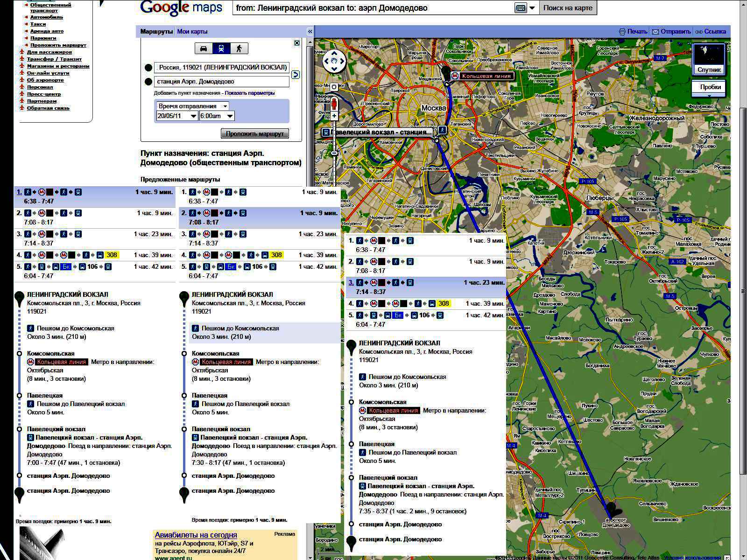The width and height of the screenshot is (747, 560).
Task: Click the hand icon in pan control
Action: tap(334, 61)
